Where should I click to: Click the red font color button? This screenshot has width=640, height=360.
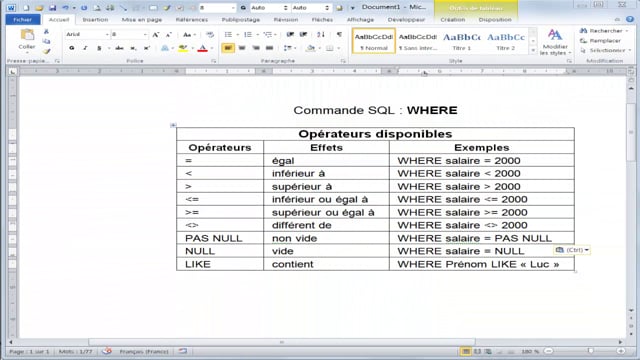coord(202,48)
